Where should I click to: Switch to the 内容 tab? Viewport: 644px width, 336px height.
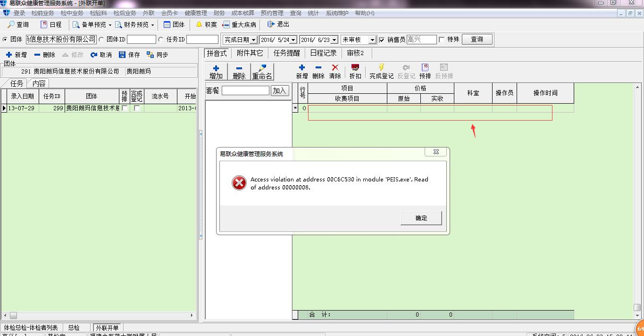pyautogui.click(x=39, y=83)
